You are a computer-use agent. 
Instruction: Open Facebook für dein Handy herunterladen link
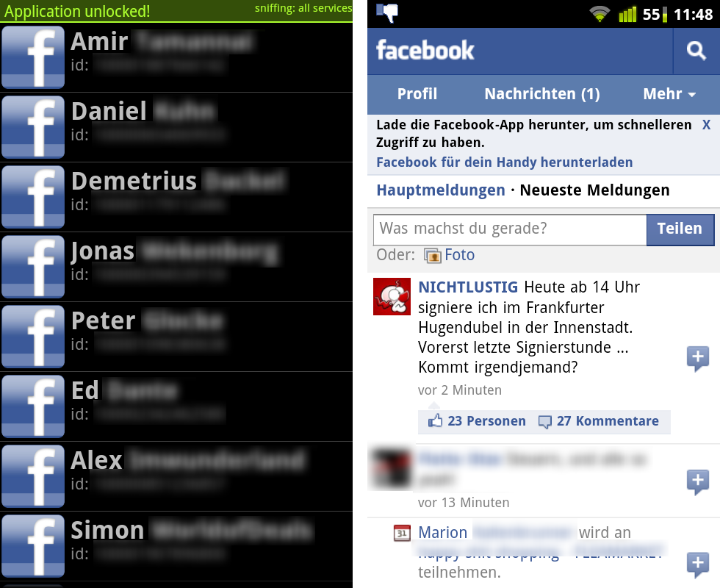[x=504, y=162]
